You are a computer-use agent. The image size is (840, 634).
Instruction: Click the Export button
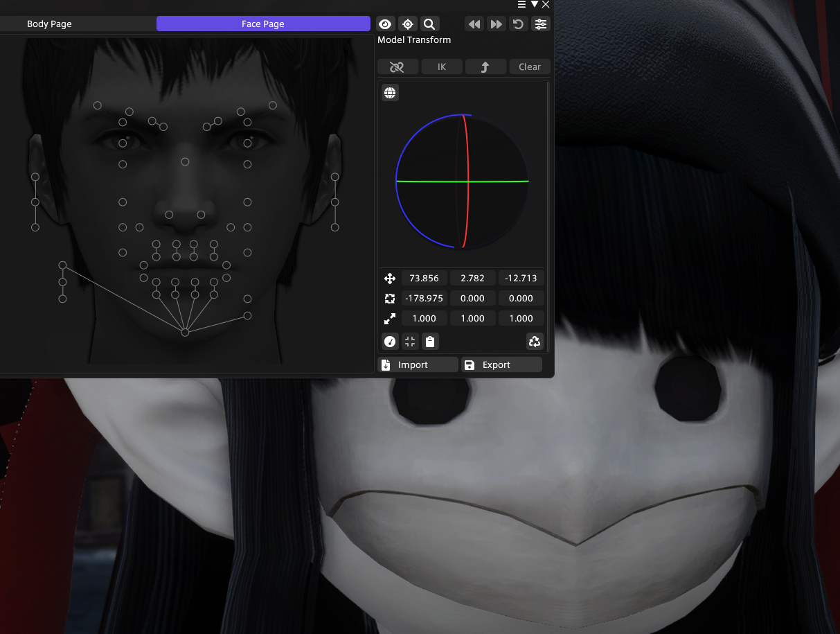click(501, 364)
